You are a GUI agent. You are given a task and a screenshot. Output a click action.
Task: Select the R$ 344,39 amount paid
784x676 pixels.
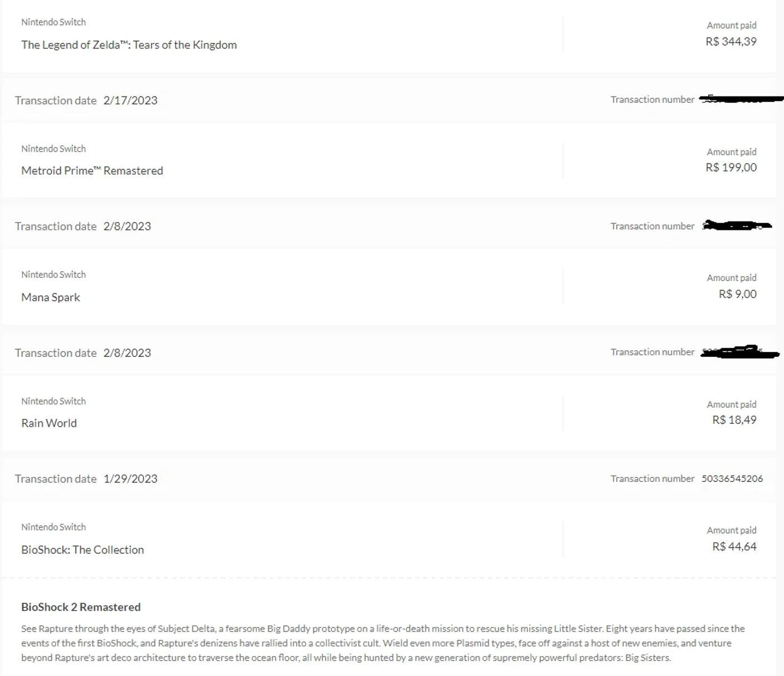coord(731,41)
